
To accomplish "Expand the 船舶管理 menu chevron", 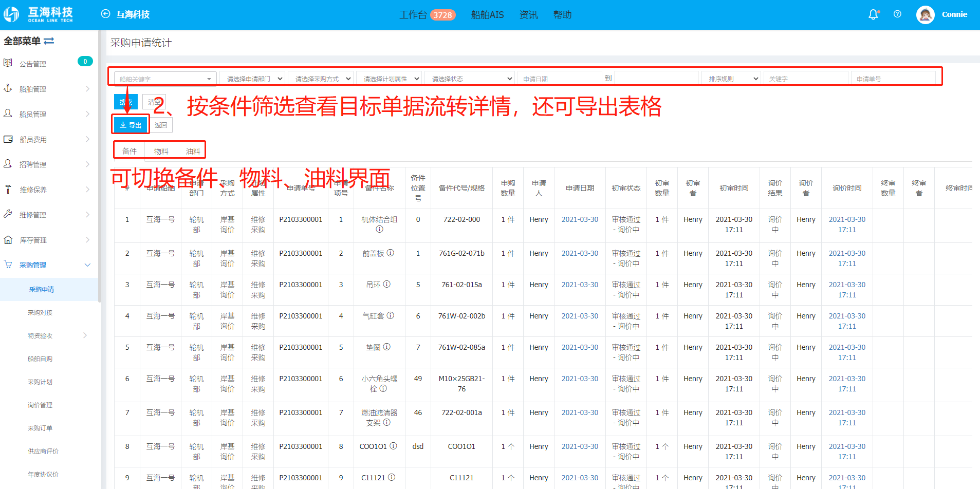I will coord(87,89).
